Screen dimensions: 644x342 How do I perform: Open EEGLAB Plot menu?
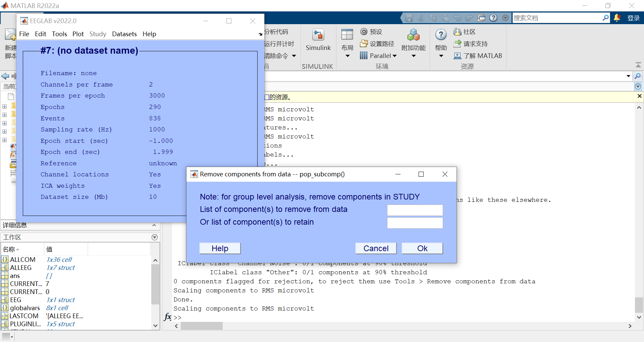[x=78, y=34]
